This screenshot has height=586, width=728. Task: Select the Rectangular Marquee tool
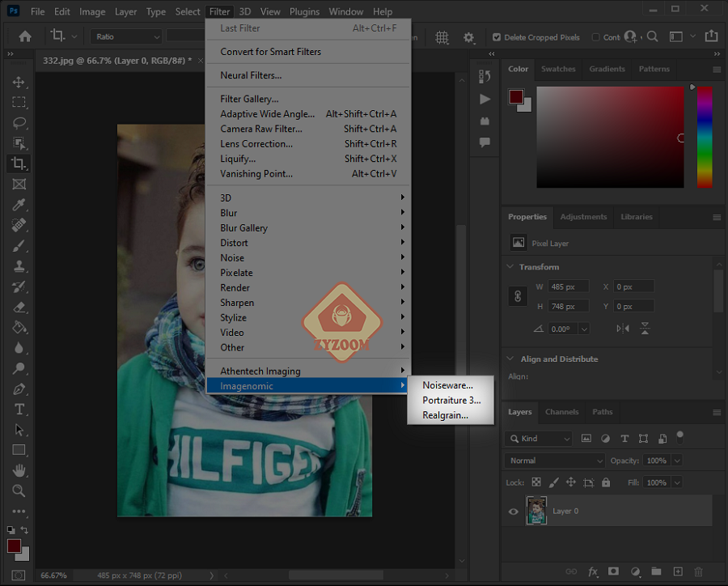tap(19, 102)
